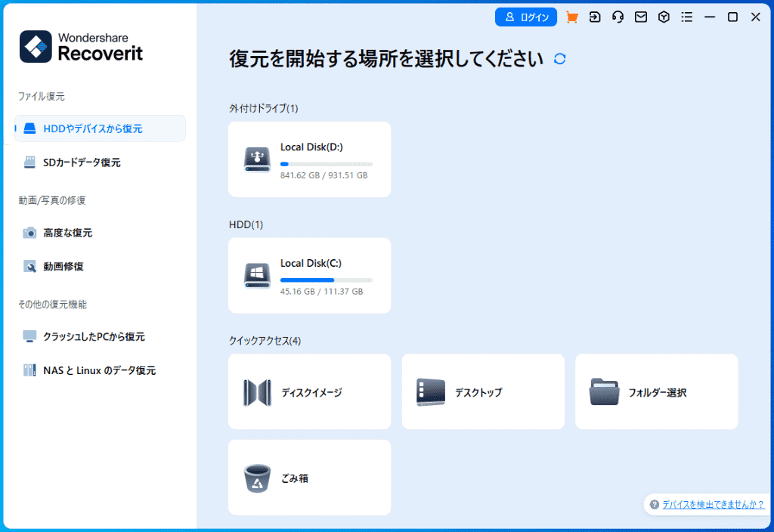
Task: Click the camera icon beside 高度な復元
Action: tap(29, 233)
